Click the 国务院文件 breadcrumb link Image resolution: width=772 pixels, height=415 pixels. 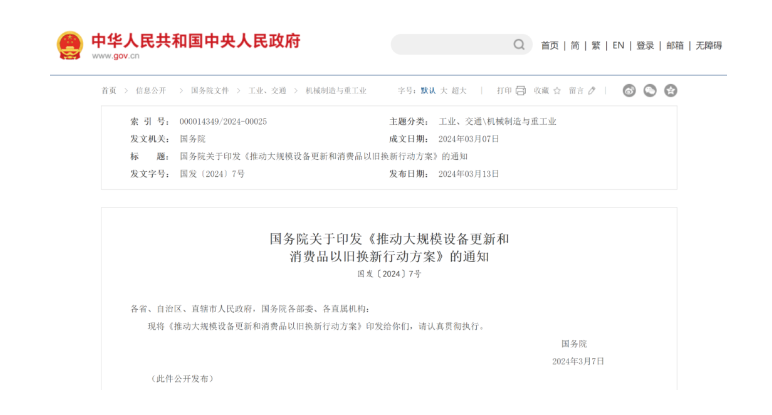(210, 91)
